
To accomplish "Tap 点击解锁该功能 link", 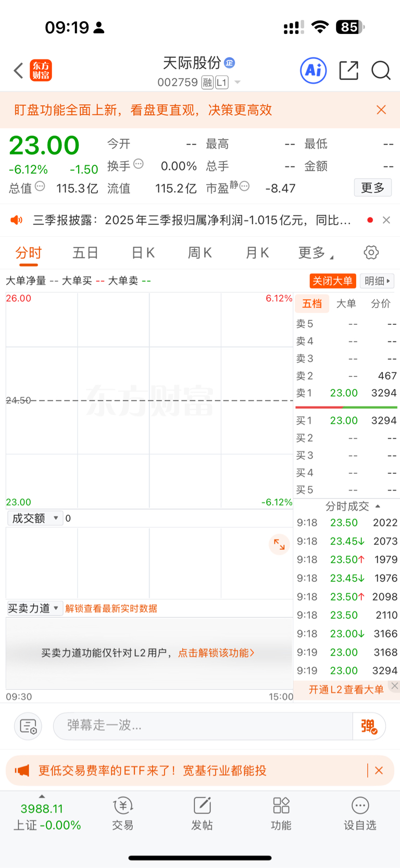I will tap(216, 653).
